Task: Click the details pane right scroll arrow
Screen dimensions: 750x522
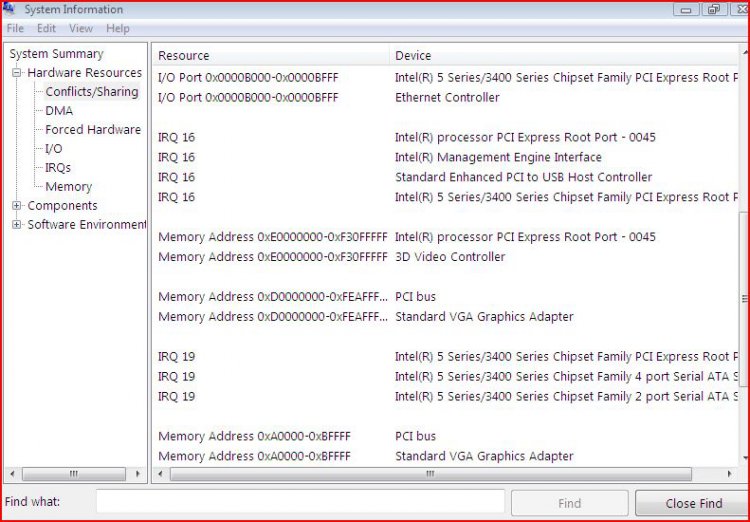Action: (x=729, y=474)
